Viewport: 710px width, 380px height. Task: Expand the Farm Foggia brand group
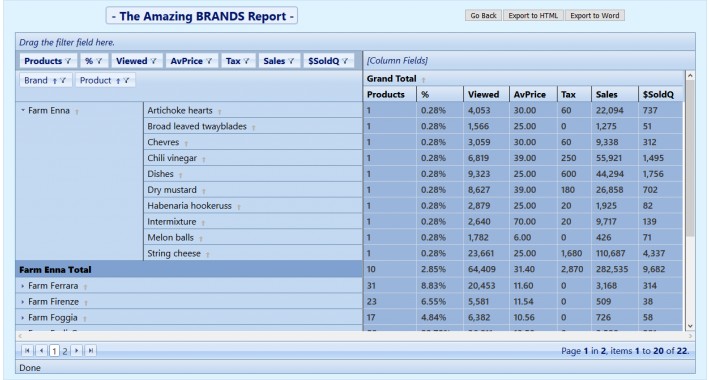coord(23,318)
